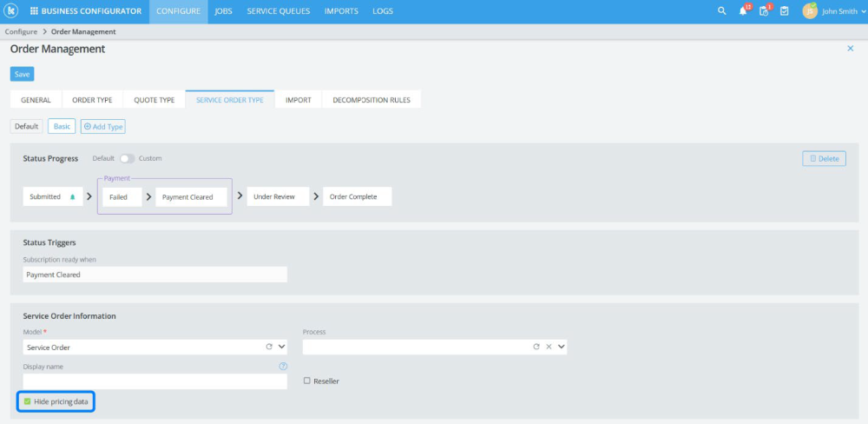This screenshot has width=868, height=424.
Task: Switch to the Import tab
Action: [x=299, y=100]
